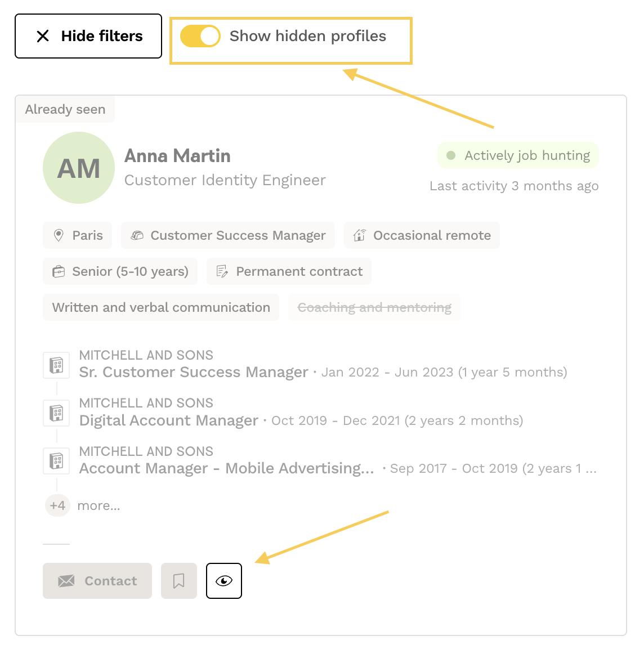Viewport: 644px width, 645px height.
Task: Click the building icon beside Account Manager - Mobile Advertising
Action: click(56, 462)
